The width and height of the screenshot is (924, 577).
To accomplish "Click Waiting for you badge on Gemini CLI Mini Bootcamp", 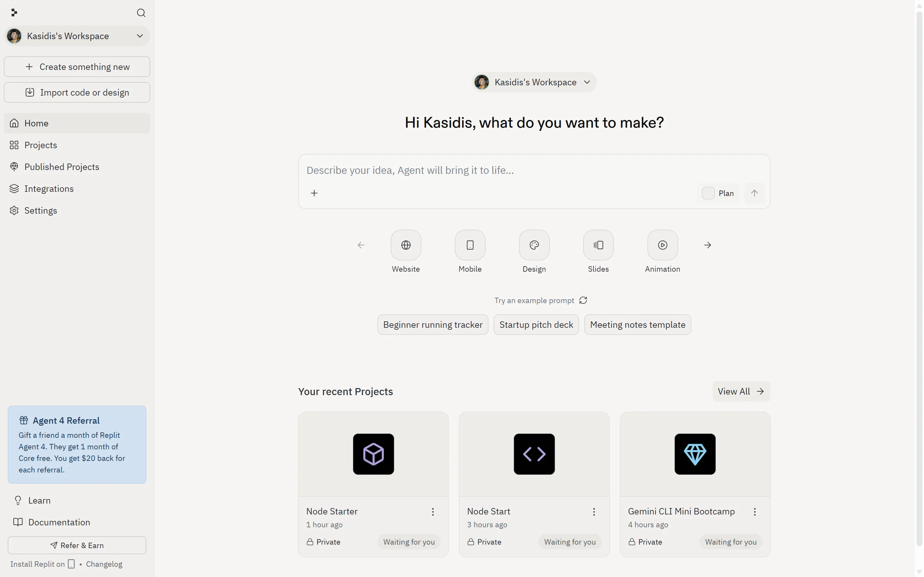I will coord(730,542).
